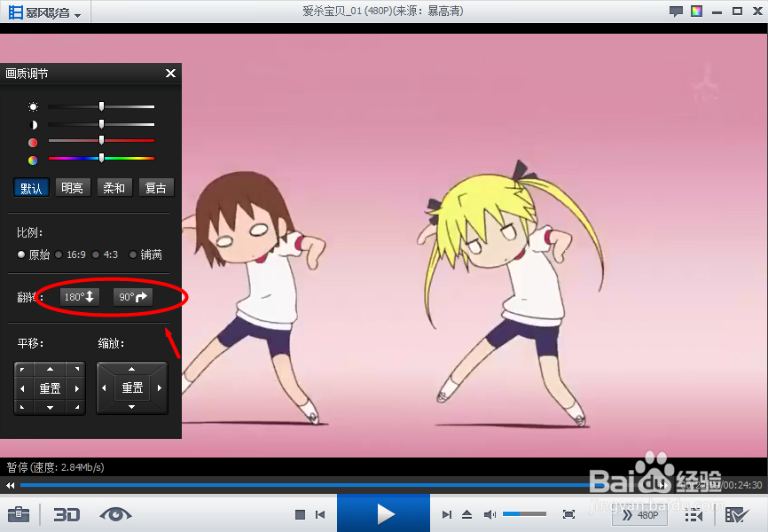
Task: Mute the volume speaker icon
Action: coord(490,514)
